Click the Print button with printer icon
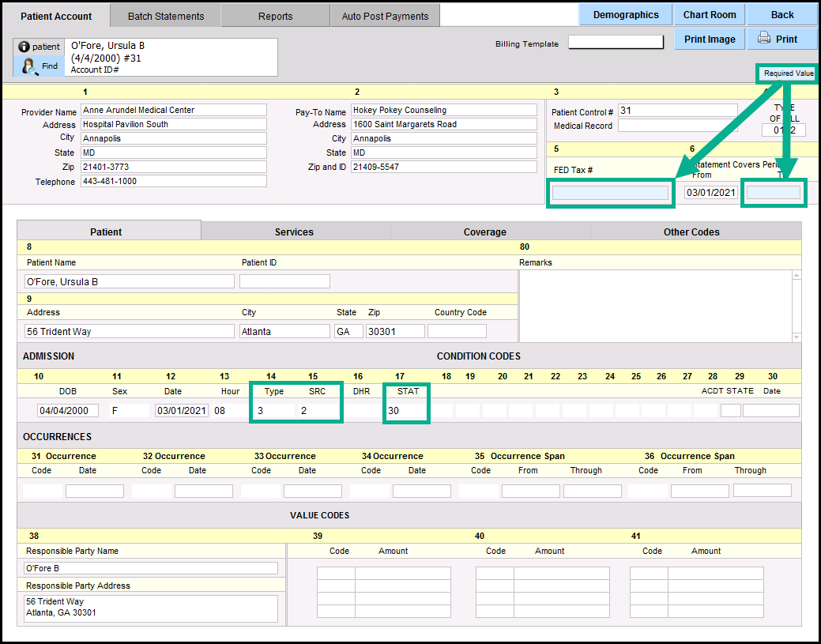 click(777, 39)
